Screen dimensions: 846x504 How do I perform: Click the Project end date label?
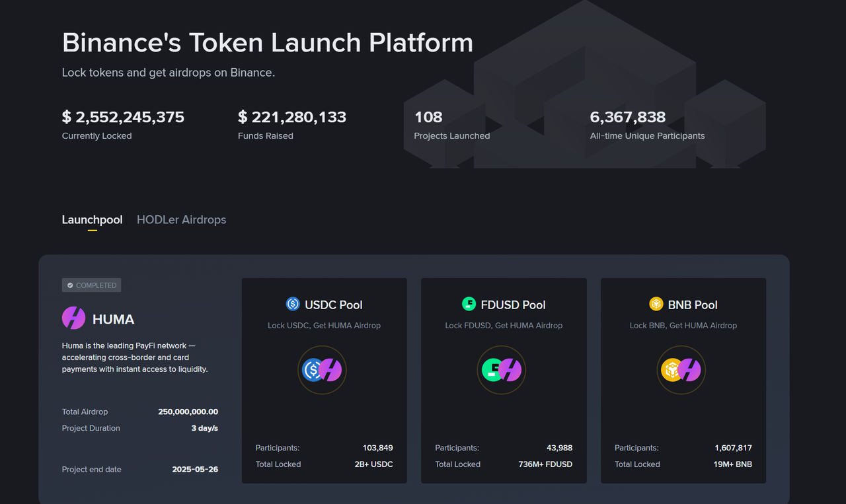[92, 469]
